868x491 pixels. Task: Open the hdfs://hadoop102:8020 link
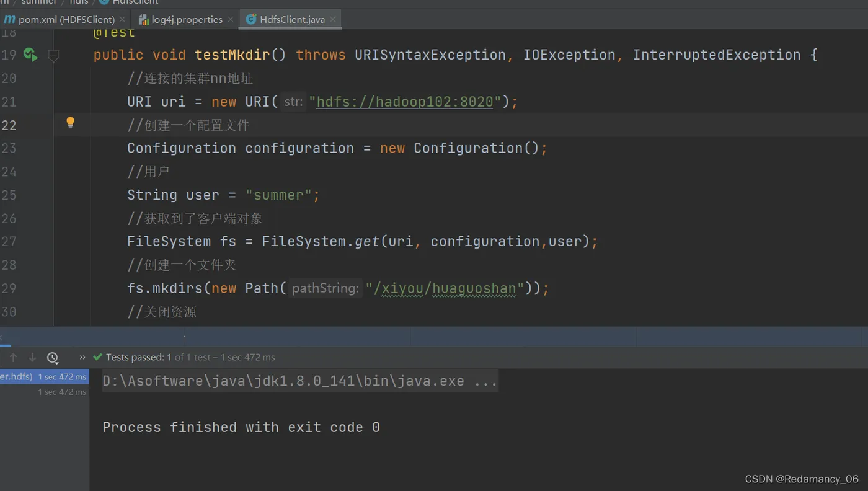[404, 102]
